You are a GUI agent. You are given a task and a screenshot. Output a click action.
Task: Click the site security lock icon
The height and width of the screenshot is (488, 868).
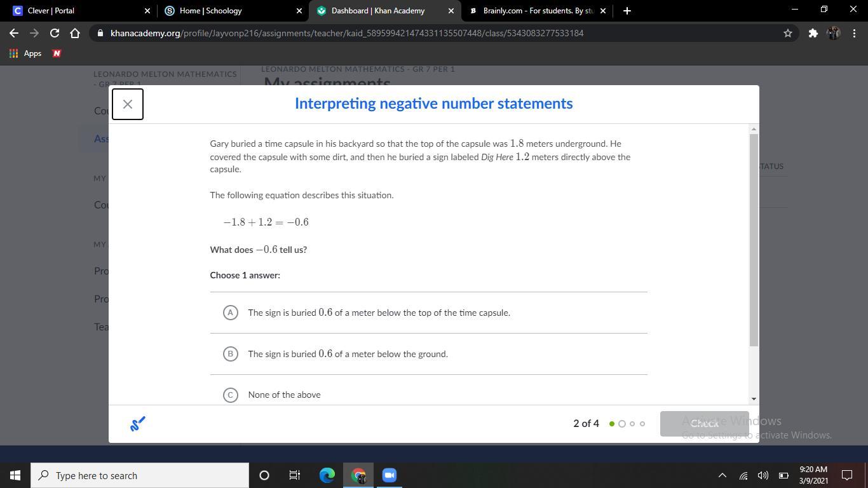pos(100,33)
